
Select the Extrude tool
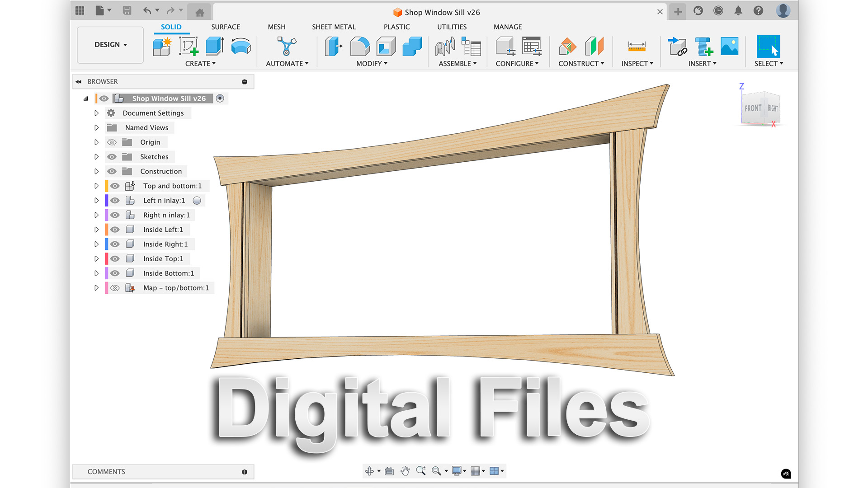215,47
